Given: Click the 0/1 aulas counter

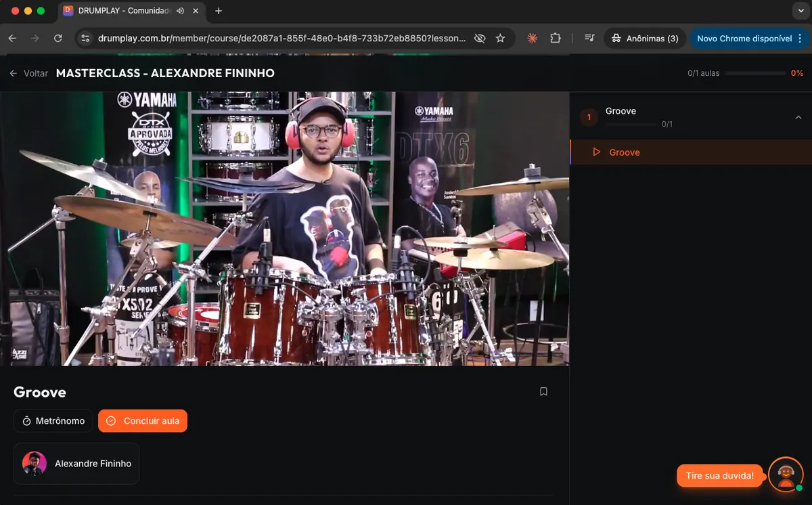Looking at the screenshot, I should (704, 73).
